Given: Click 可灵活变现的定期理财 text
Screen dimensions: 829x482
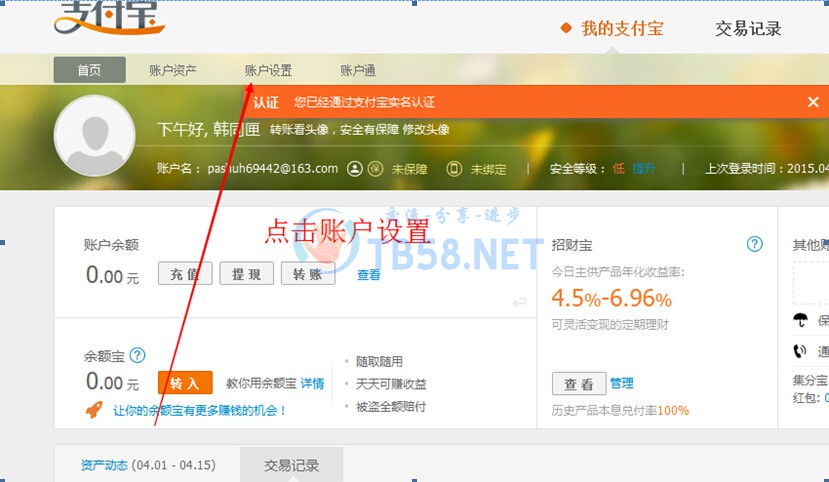Looking at the screenshot, I should click(610, 325).
